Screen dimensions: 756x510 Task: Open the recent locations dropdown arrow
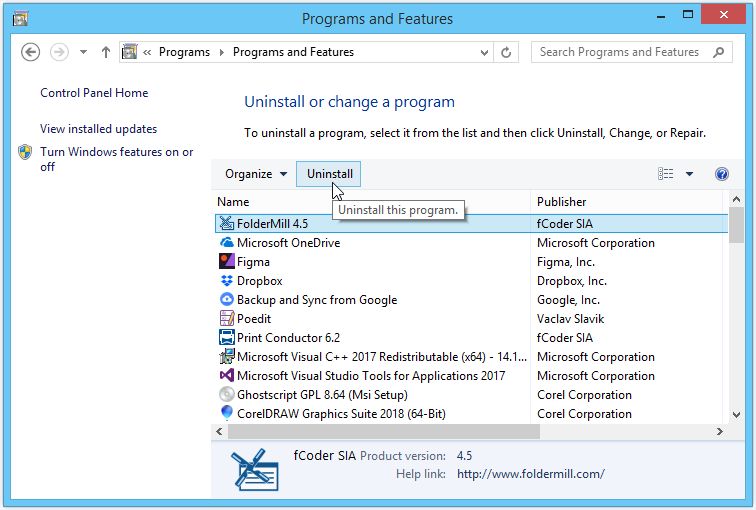point(83,52)
